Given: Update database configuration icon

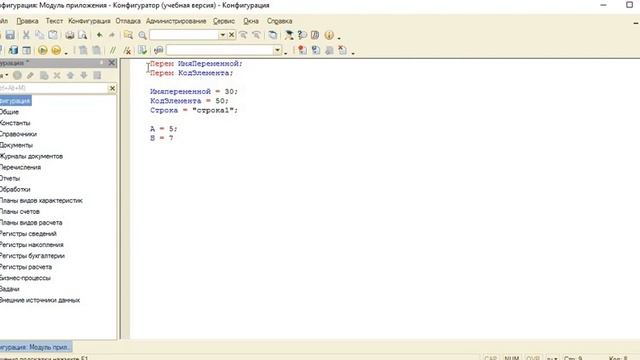Looking at the screenshot, I should point(13,50).
